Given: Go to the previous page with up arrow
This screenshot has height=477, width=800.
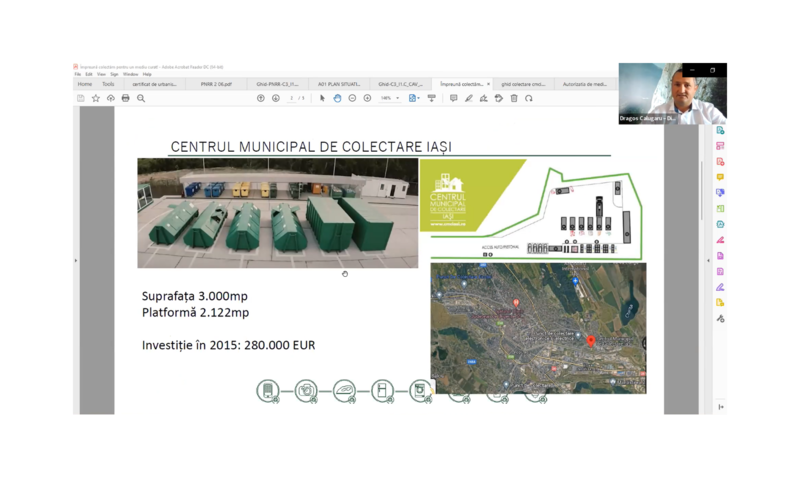Looking at the screenshot, I should click(x=261, y=98).
